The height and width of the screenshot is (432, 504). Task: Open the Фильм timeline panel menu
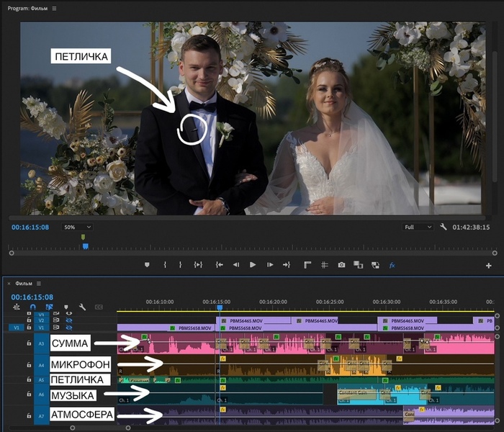[x=39, y=283]
